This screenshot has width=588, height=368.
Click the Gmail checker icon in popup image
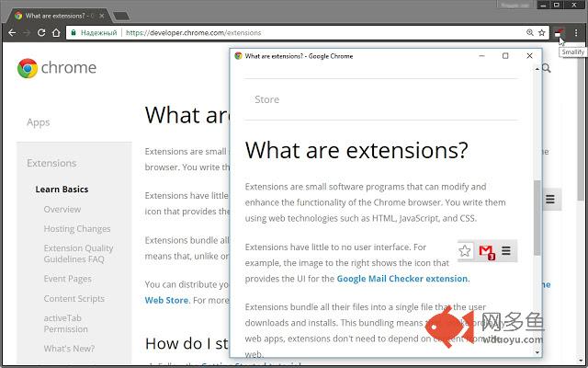coord(487,251)
